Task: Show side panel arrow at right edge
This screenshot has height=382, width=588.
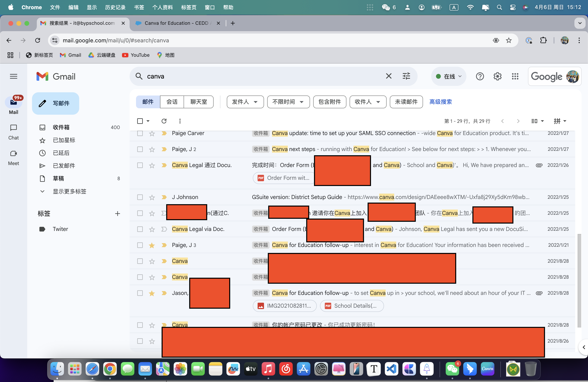Action: pos(584,347)
